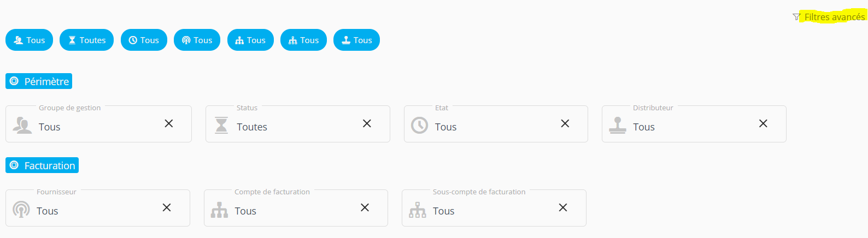Click the clock Tous state chip
Screen dimensions: 868x238
click(144, 40)
